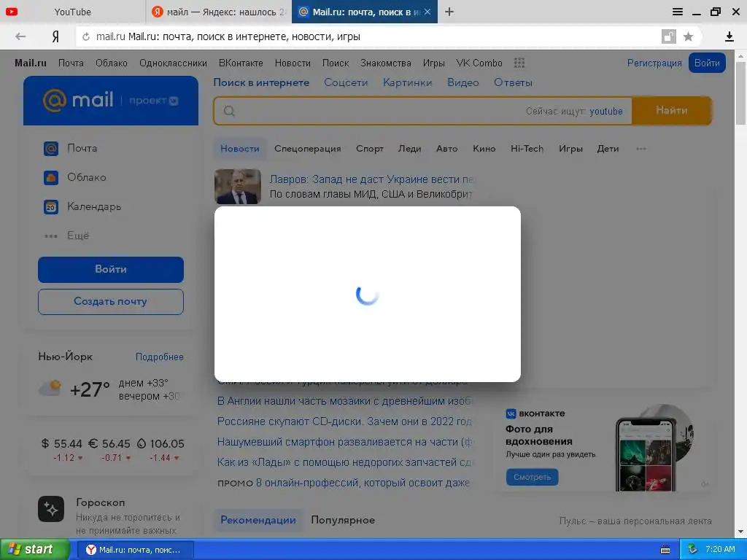Viewport: 747px width, 560px height.
Task: Expand Ещё in sidebar
Action: coord(66,236)
